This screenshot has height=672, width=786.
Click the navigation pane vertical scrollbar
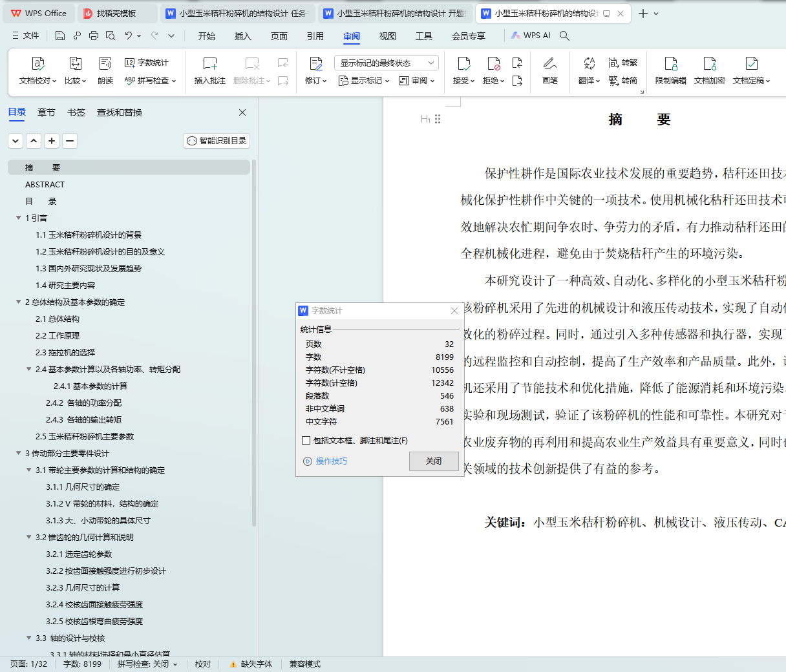coord(254,342)
